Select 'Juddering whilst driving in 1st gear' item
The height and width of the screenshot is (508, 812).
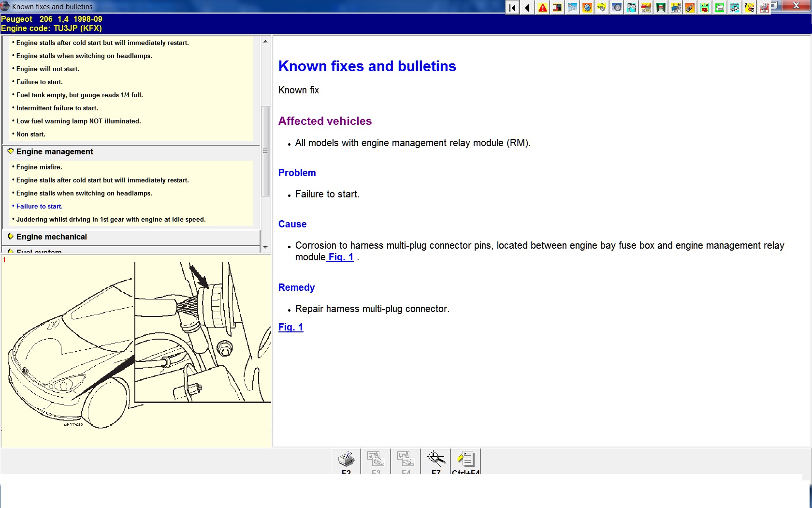click(111, 220)
